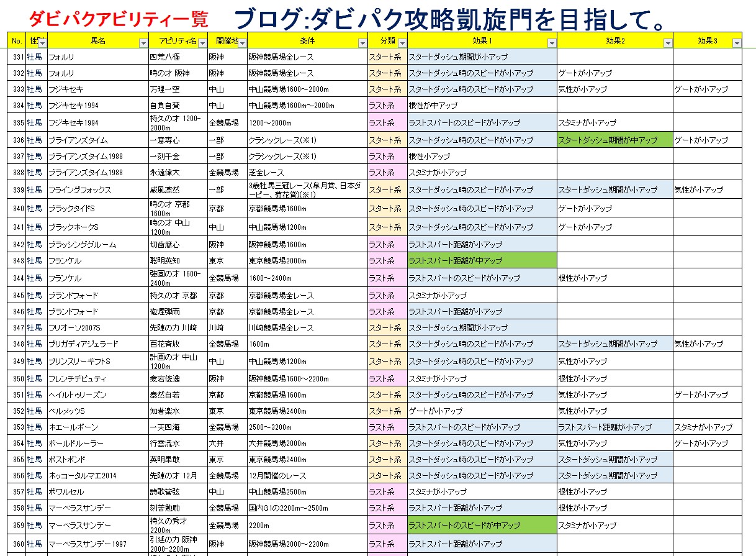The height and width of the screenshot is (556, 756).
Task: Select condition cell 川崎競馬場全レース
Action: coord(307,327)
